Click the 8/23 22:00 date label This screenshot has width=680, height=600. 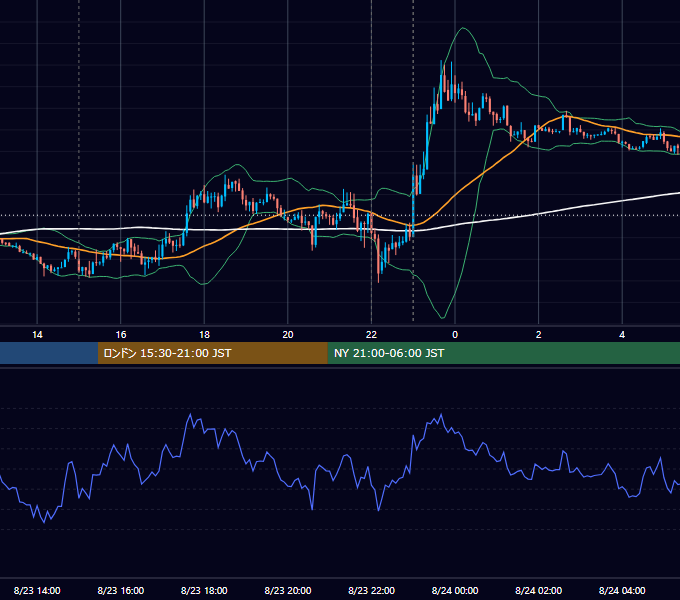(x=371, y=590)
